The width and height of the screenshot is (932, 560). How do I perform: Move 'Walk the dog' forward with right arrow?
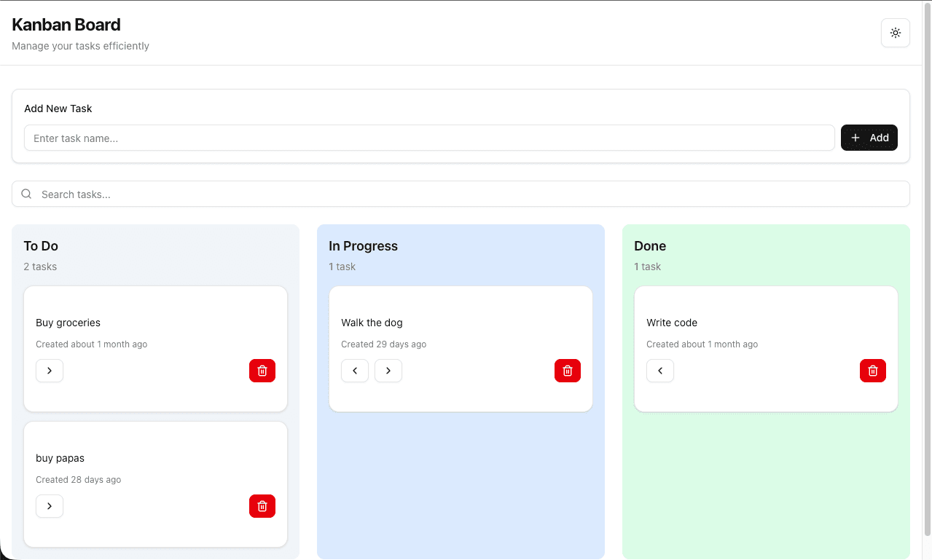pyautogui.click(x=388, y=371)
